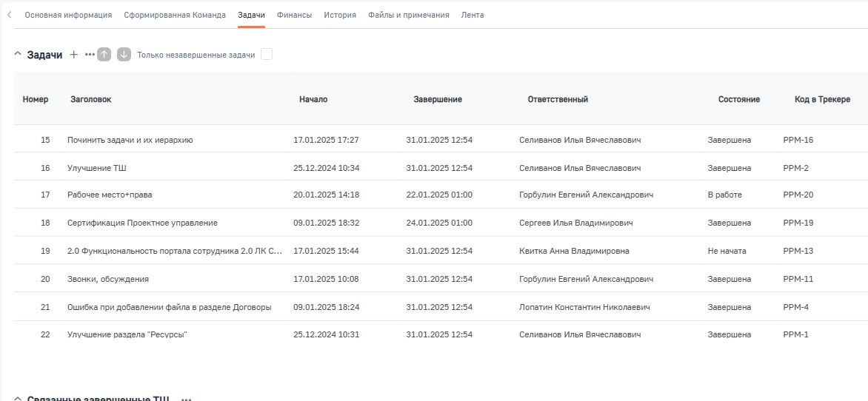Viewport: 868px width, 401px height.
Task: Select Квитка Анна Владимировна cell
Action: coord(574,251)
